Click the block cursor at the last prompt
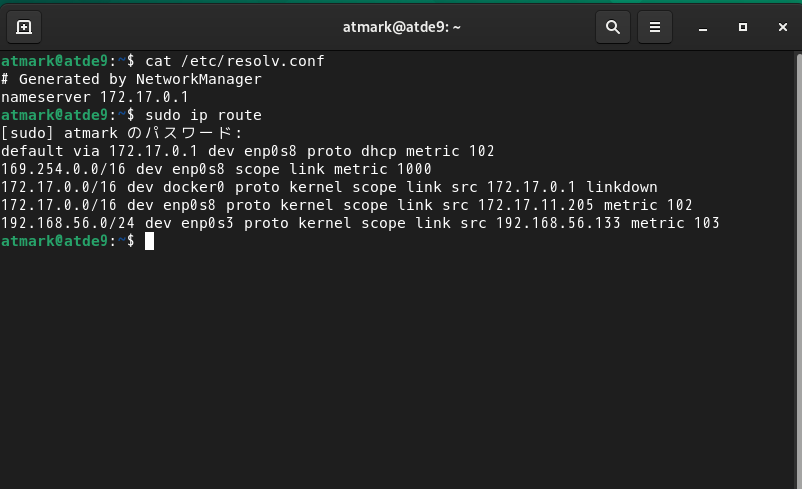Viewport: 802px width, 489px height. [149, 241]
